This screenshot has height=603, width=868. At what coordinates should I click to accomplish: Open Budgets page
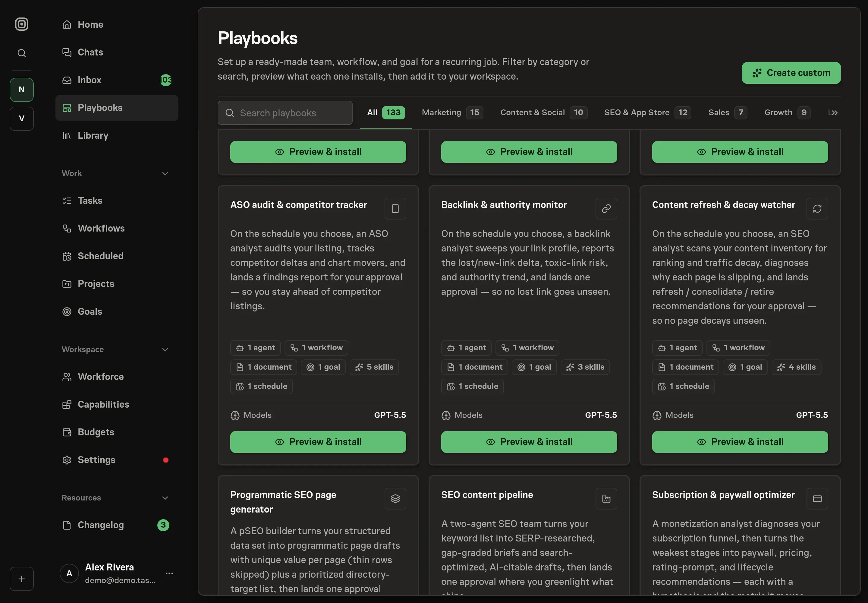tap(117, 432)
